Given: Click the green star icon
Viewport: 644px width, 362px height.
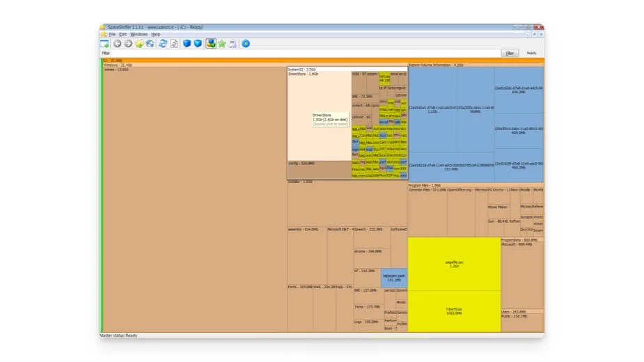Looking at the screenshot, I should pos(222,44).
